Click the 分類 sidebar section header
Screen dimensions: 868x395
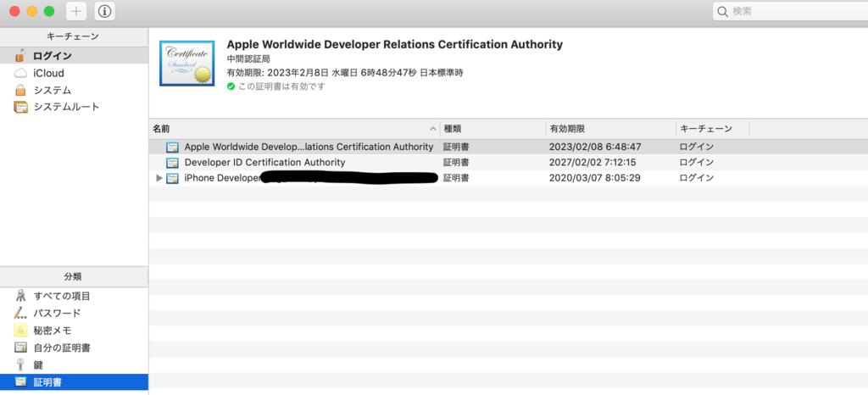coord(73,276)
